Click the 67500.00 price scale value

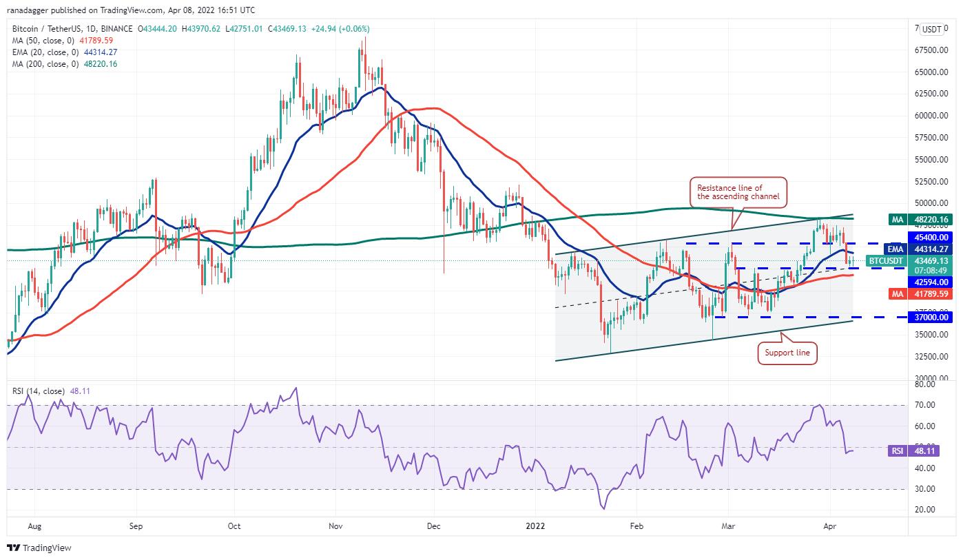tap(932, 50)
